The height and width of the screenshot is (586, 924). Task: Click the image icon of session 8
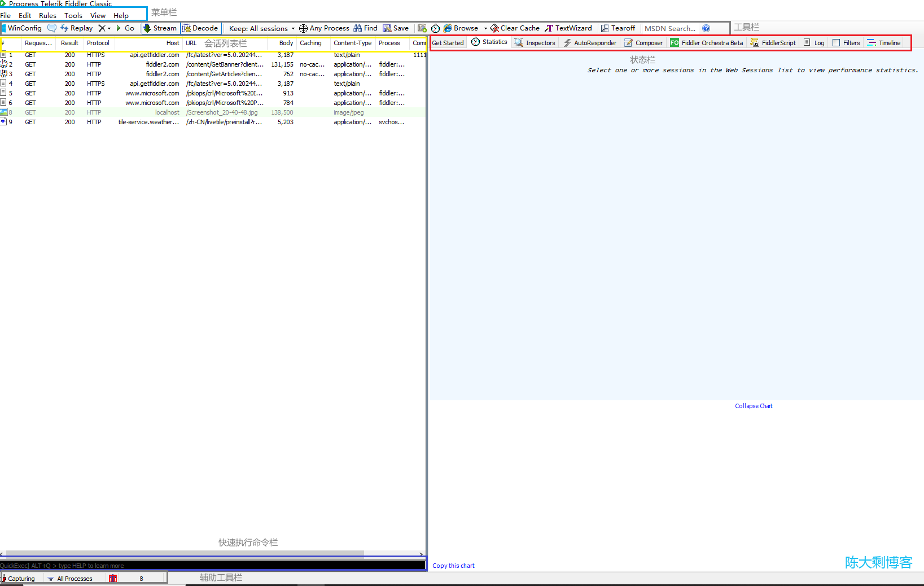coord(3,112)
